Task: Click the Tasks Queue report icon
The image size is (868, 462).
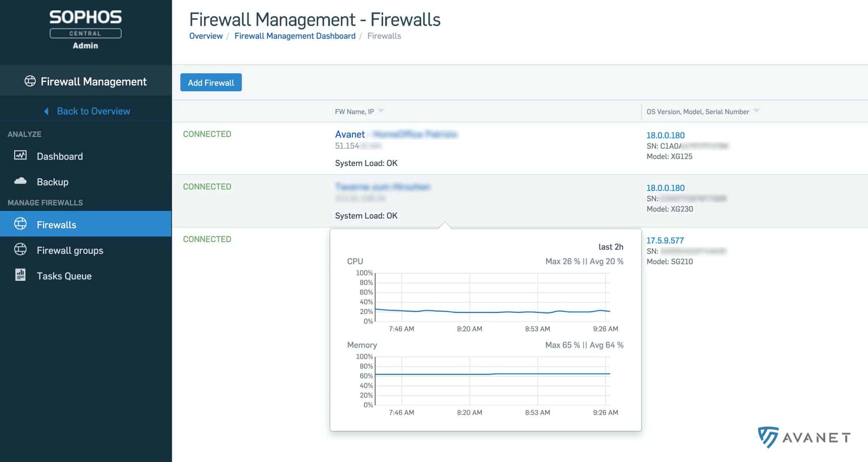Action: tap(20, 275)
